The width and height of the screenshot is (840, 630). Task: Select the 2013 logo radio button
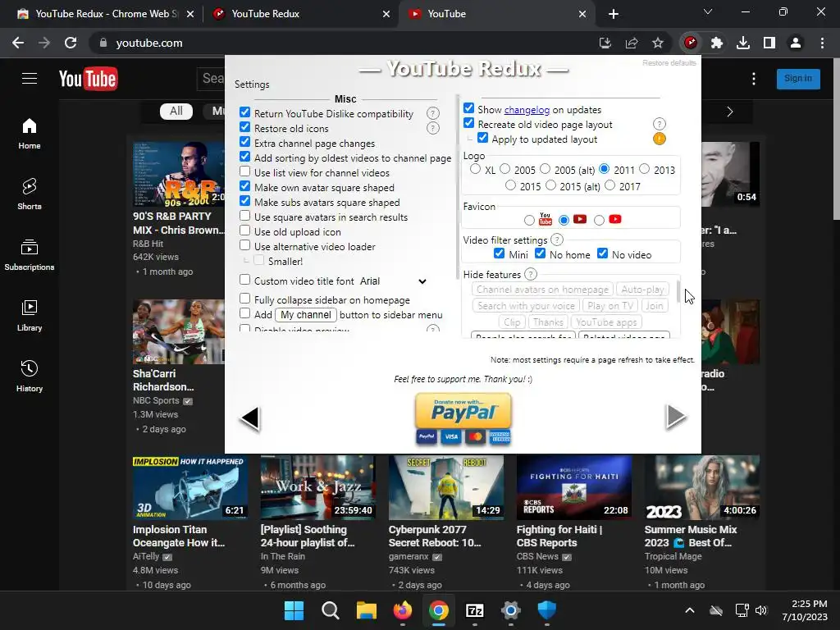click(x=645, y=169)
